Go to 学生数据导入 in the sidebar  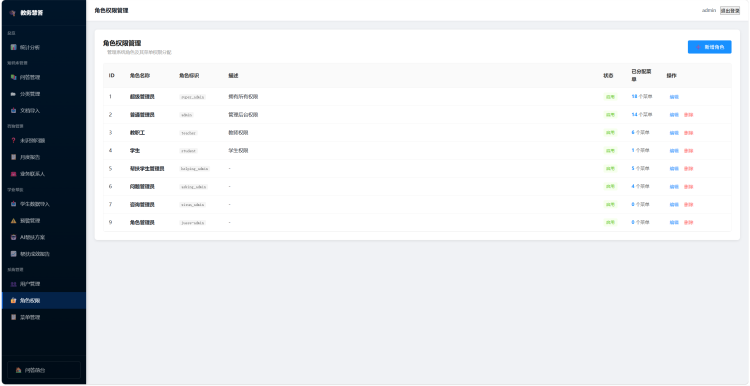point(44,204)
